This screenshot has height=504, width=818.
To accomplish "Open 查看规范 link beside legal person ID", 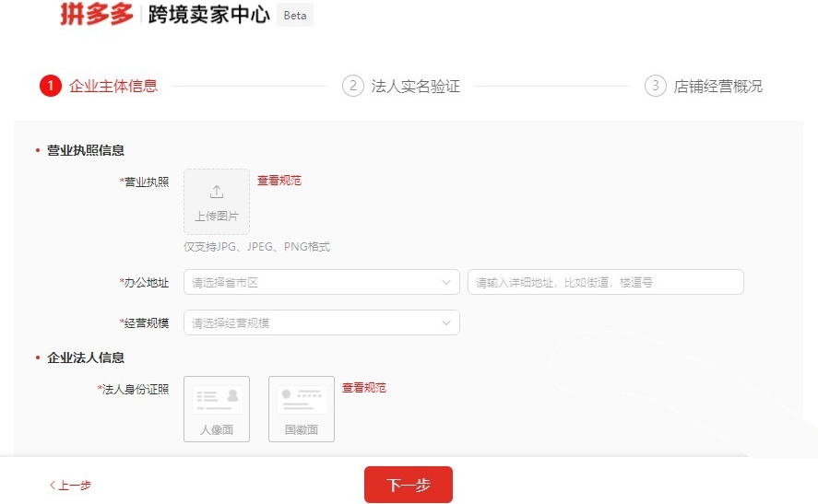I will pyautogui.click(x=363, y=388).
